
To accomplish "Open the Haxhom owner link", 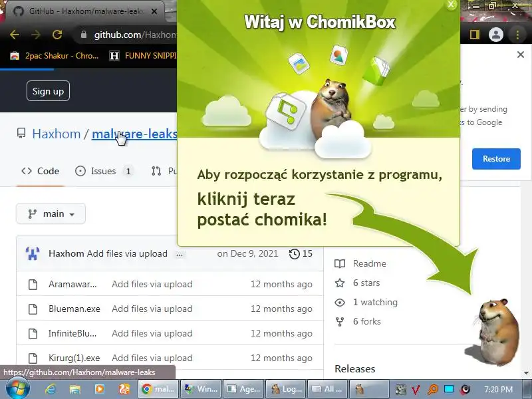I will (x=57, y=134).
